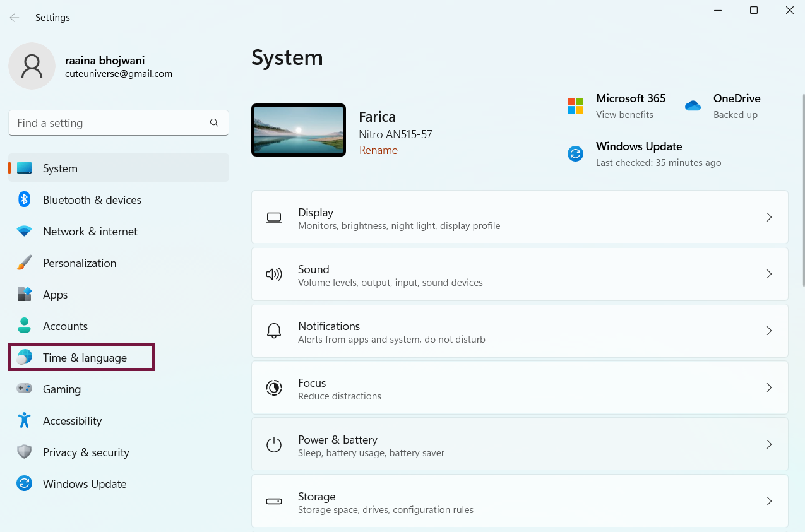Click the Find a setting search box
Viewport: 805px width, 532px height.
110,123
